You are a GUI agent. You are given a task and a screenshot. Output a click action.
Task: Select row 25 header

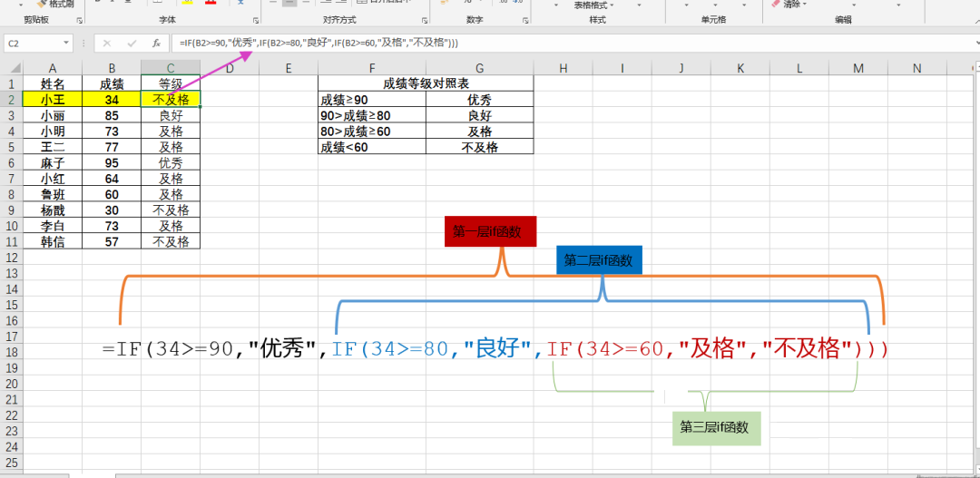pyautogui.click(x=12, y=463)
